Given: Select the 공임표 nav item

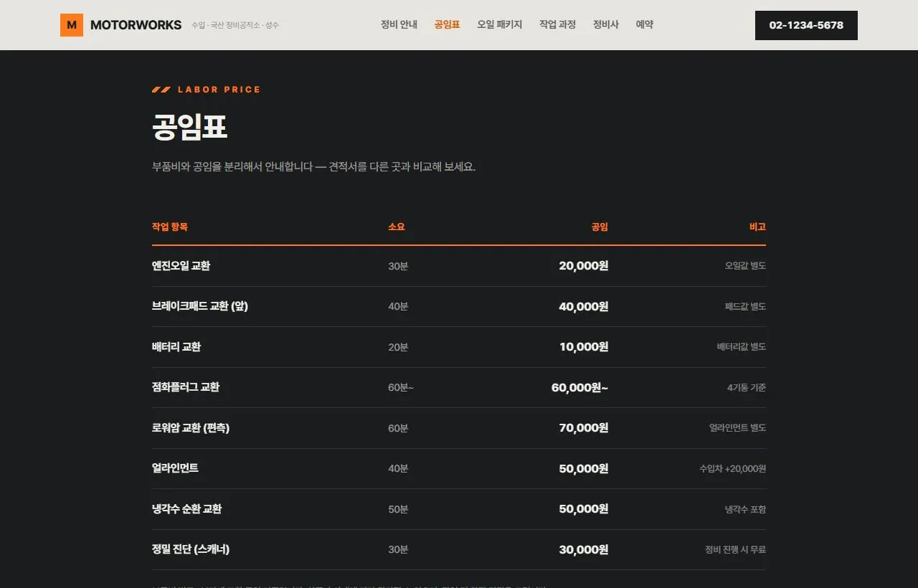Looking at the screenshot, I should point(447,24).
